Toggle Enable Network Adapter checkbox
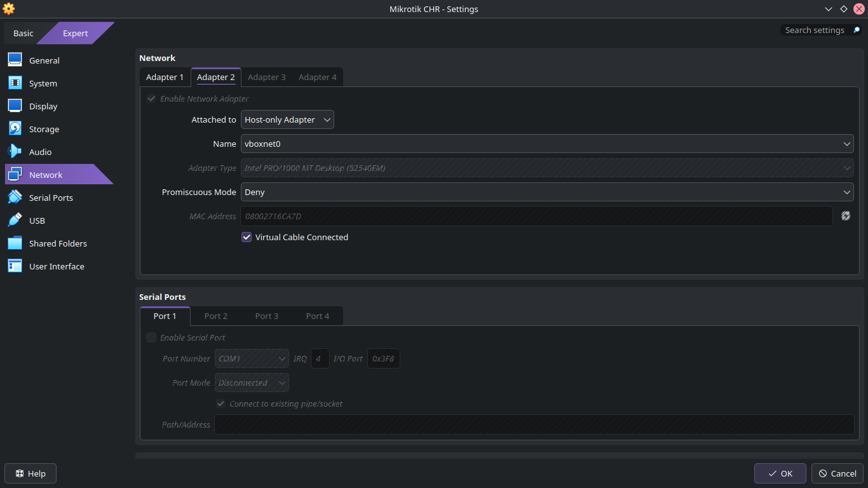The width and height of the screenshot is (868, 488). point(151,98)
